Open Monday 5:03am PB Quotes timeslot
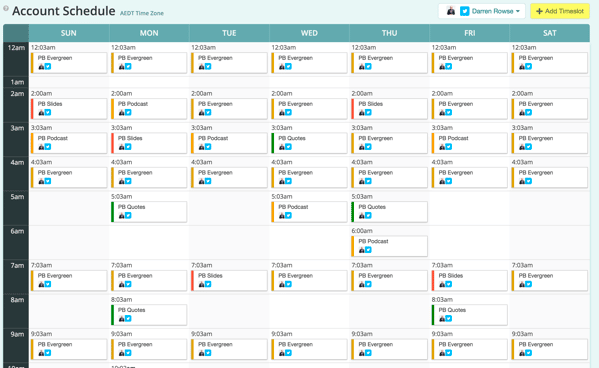The width and height of the screenshot is (599, 368). point(149,212)
